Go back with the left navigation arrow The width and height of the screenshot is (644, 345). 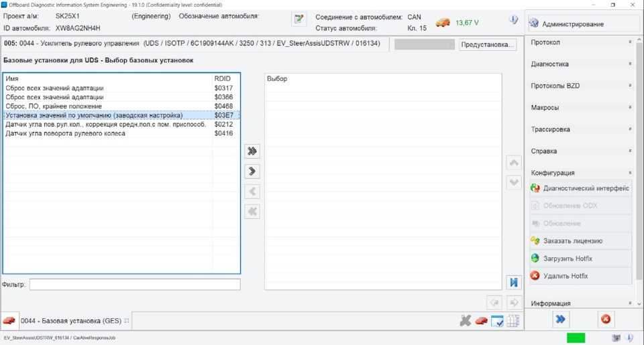494,303
